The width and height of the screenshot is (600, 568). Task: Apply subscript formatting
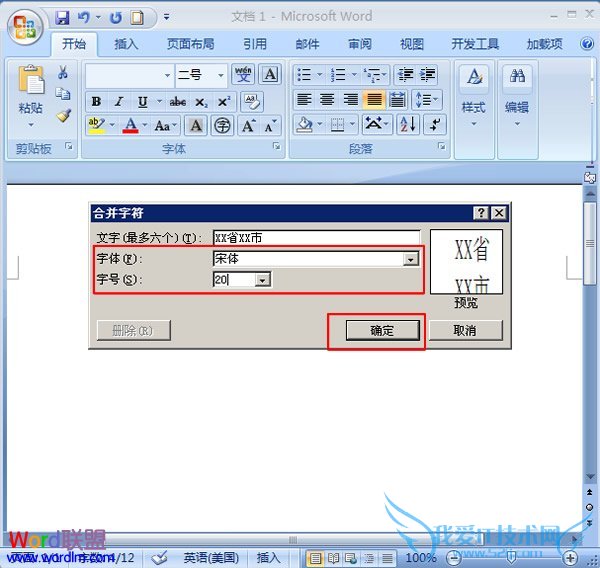coord(201,102)
